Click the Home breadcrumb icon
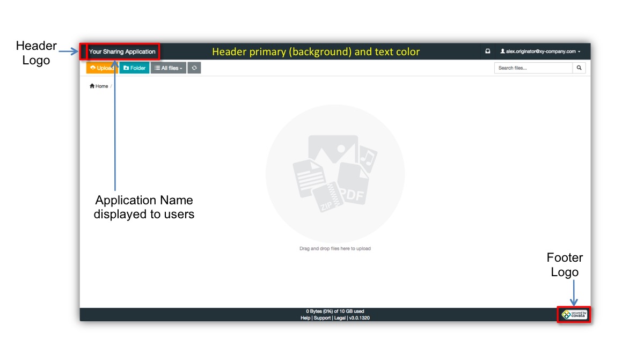This screenshot has height=362, width=644. coord(92,86)
